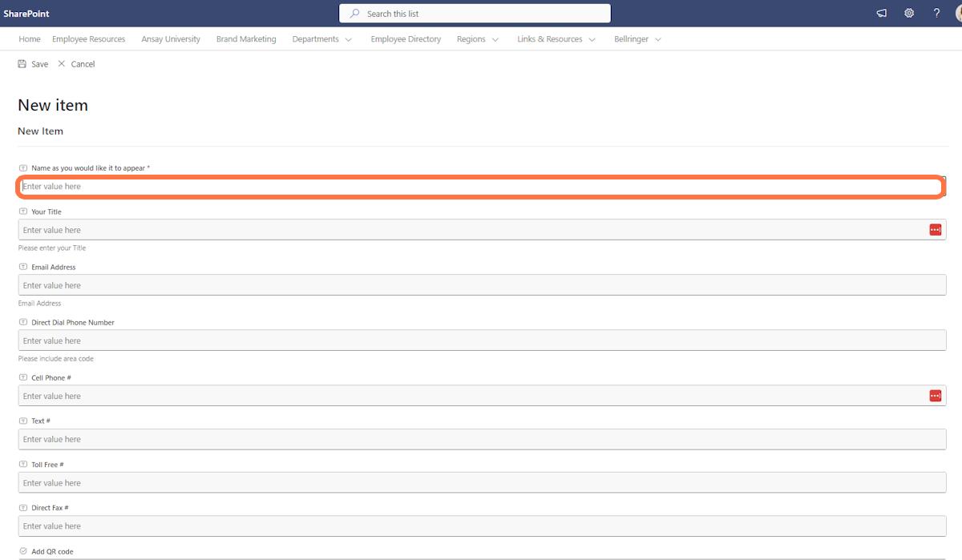Click the 'New item' page heading
962x560 pixels.
tap(53, 105)
